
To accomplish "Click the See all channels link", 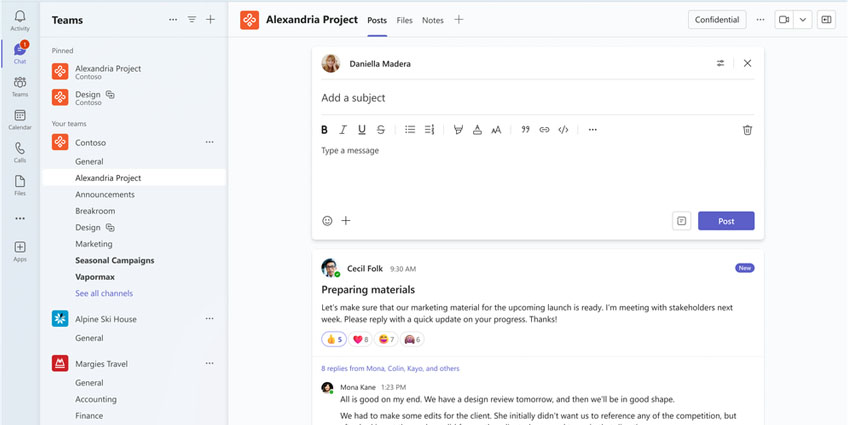I will pos(104,294).
